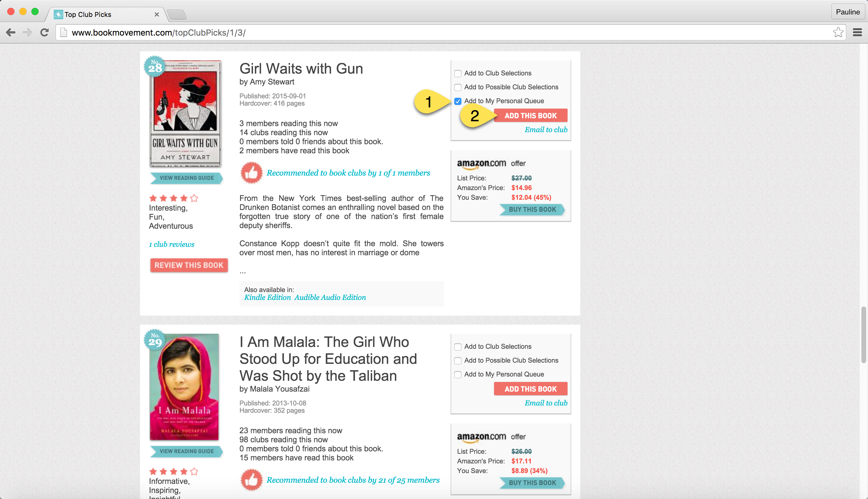This screenshot has width=868, height=499.
Task: Click thumbs-up icon for I Am Malala
Action: (252, 480)
